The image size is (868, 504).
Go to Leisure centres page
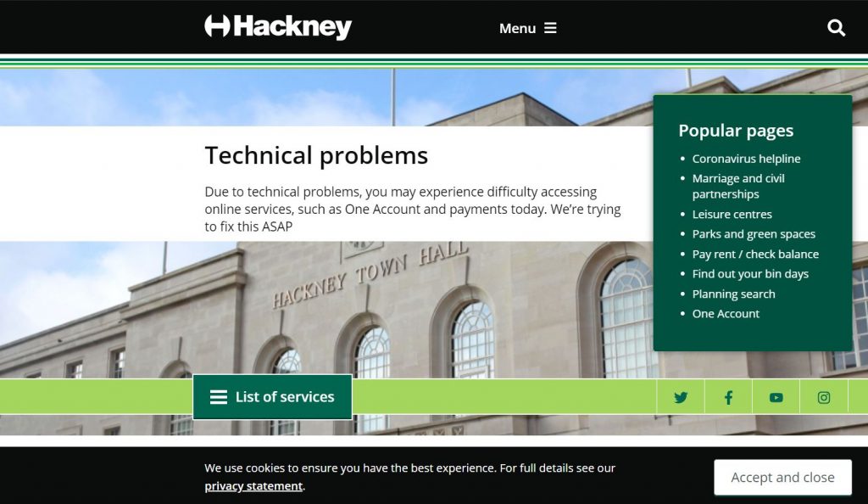click(732, 215)
